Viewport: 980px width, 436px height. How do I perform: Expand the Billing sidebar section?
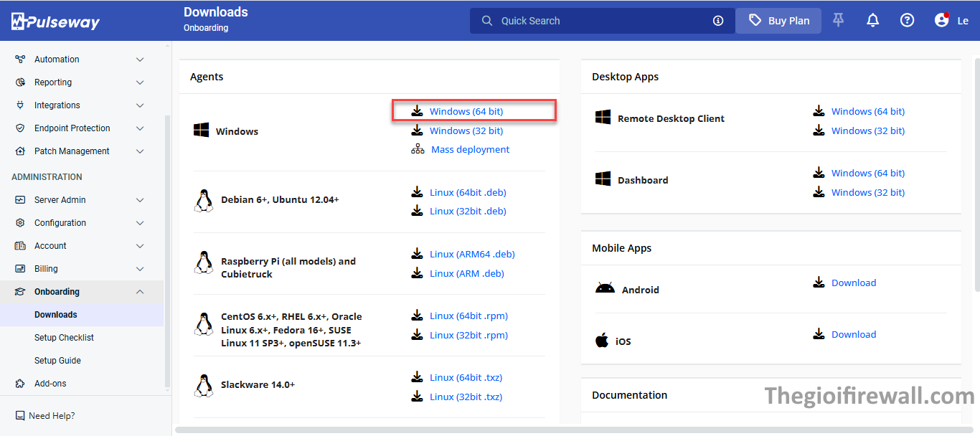point(140,269)
